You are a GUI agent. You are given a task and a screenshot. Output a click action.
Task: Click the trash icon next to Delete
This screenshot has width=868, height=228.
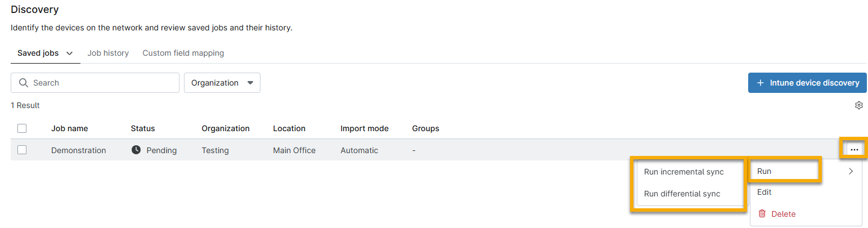[762, 214]
